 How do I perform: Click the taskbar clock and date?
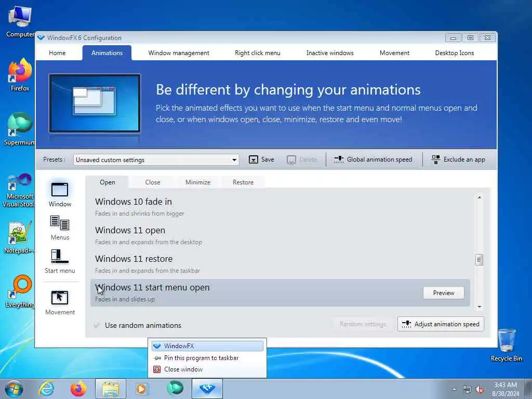click(x=505, y=389)
